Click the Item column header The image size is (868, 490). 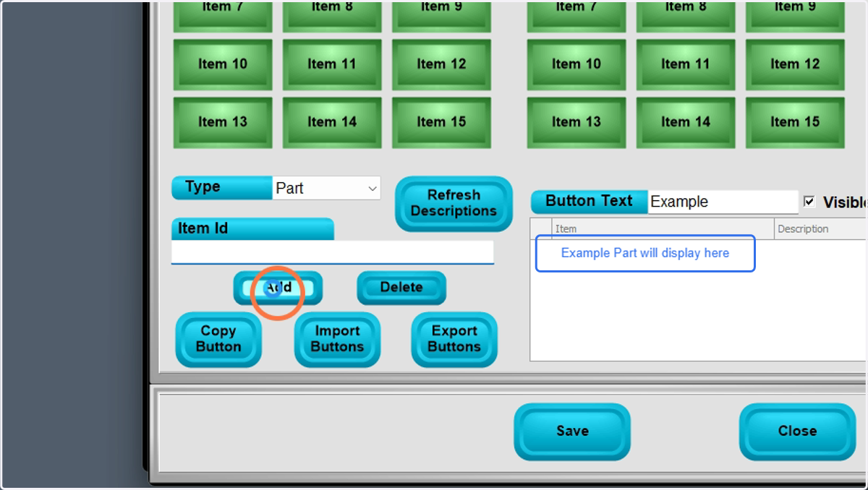[663, 228]
